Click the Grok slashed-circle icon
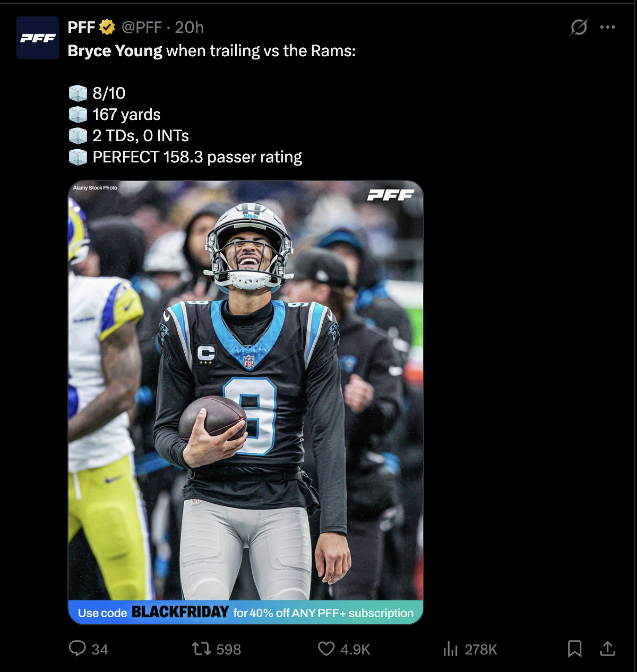 [578, 27]
